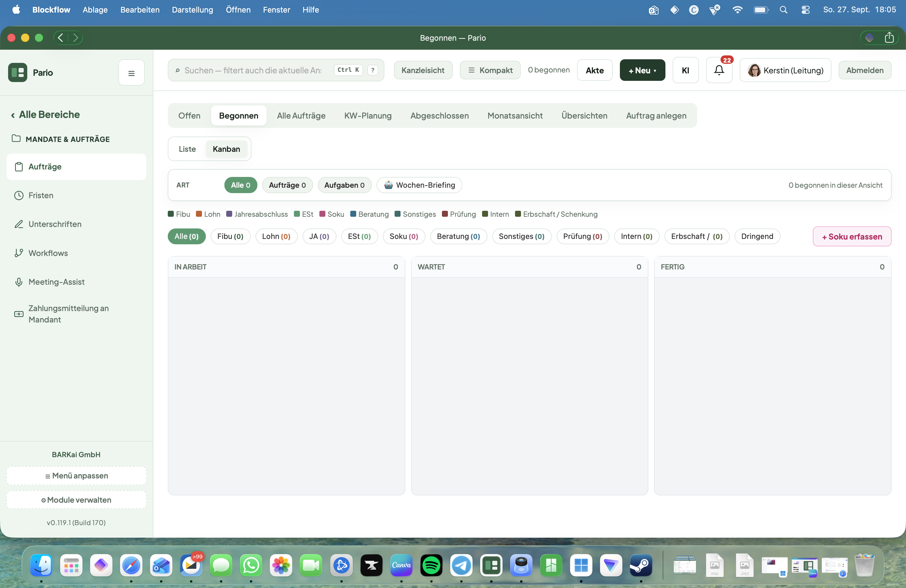
Task: Open the notifications bell with 22 badge
Action: [x=719, y=70]
